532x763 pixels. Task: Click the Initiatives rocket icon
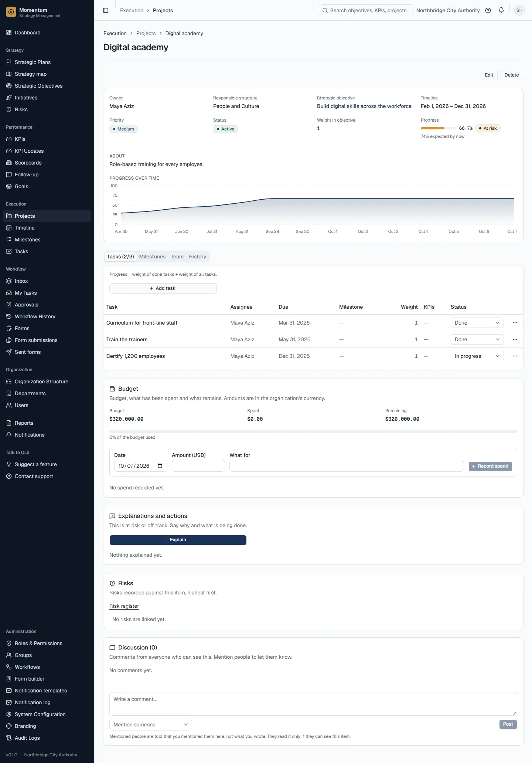click(9, 98)
